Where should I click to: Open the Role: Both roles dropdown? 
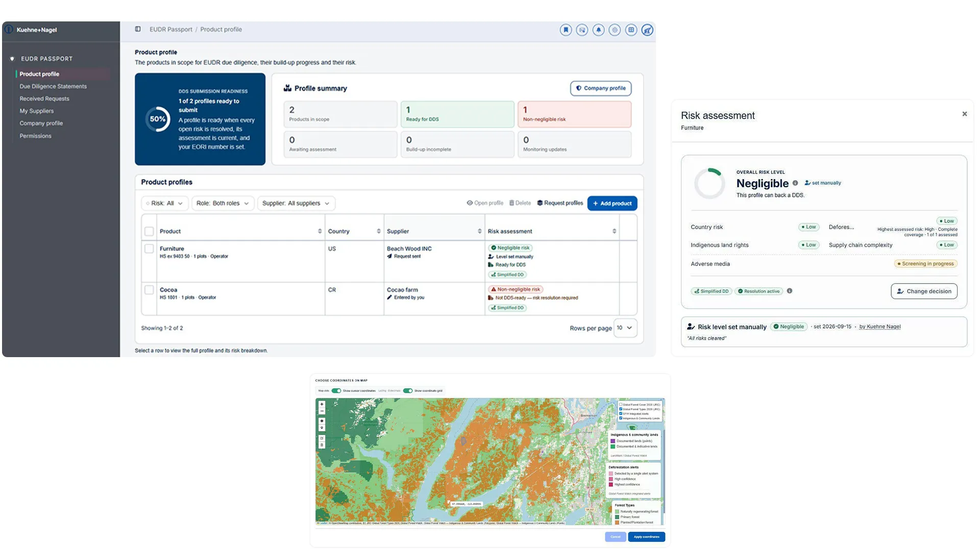(223, 203)
